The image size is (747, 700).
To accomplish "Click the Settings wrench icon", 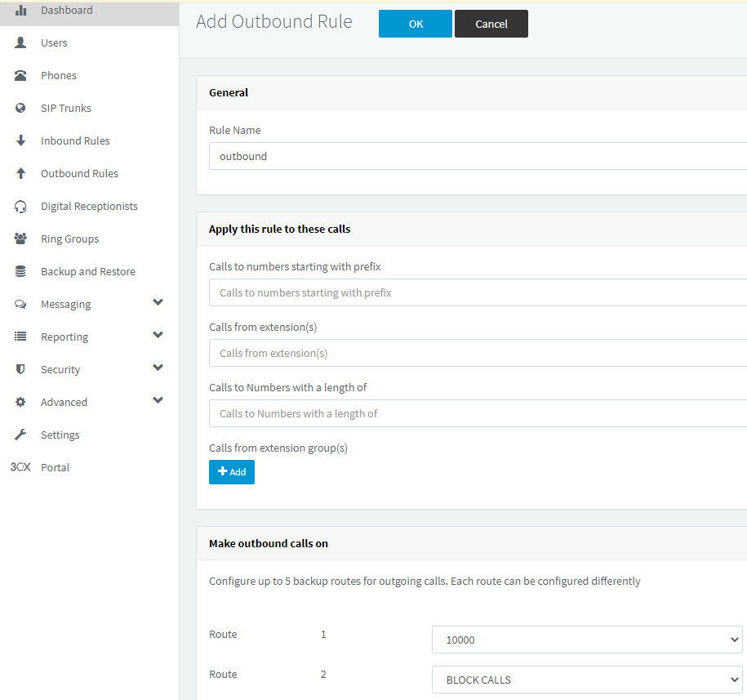I will [x=20, y=435].
